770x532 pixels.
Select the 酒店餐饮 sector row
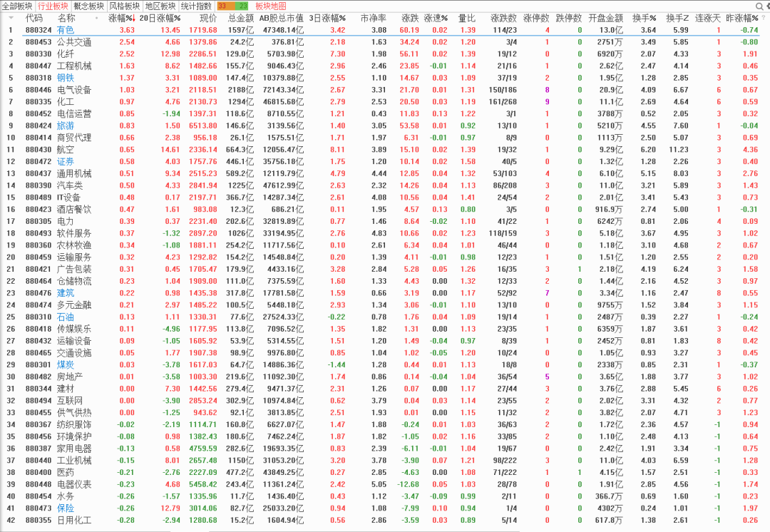click(385, 209)
